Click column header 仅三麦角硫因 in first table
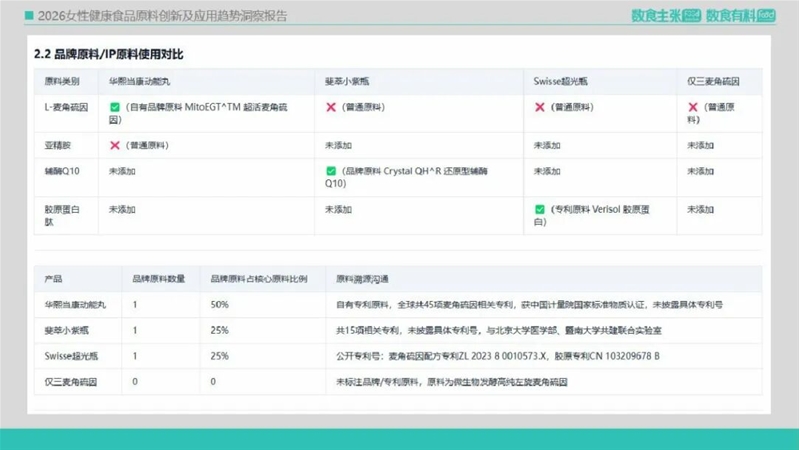 (713, 82)
